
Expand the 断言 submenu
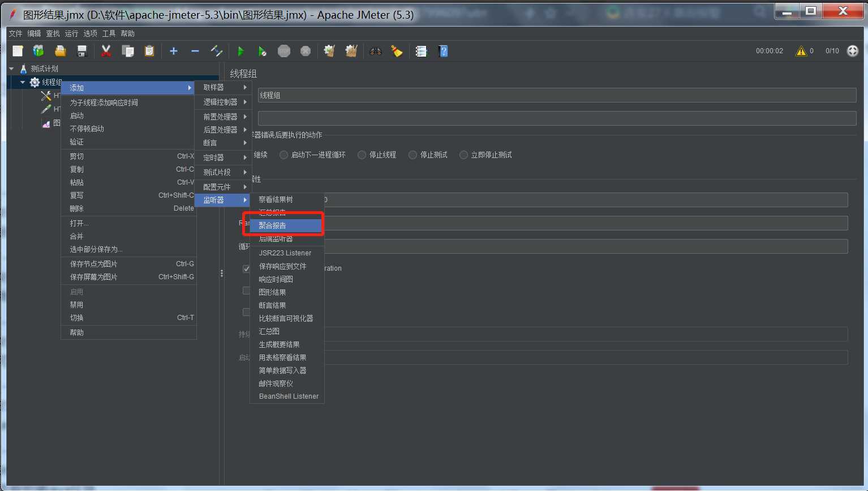click(x=223, y=143)
